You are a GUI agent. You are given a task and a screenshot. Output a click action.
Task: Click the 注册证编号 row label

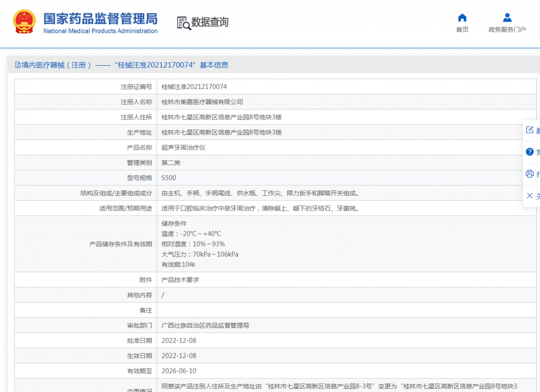coord(136,86)
